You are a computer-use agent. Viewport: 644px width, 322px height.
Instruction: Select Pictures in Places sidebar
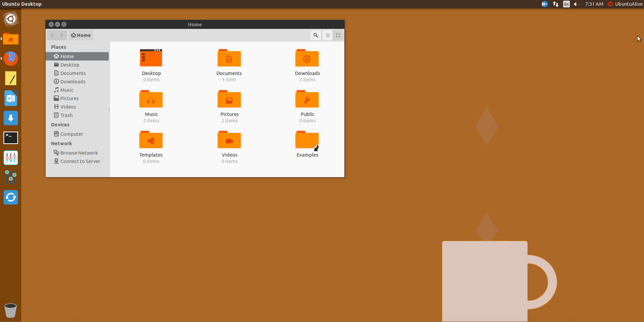coord(77,99)
